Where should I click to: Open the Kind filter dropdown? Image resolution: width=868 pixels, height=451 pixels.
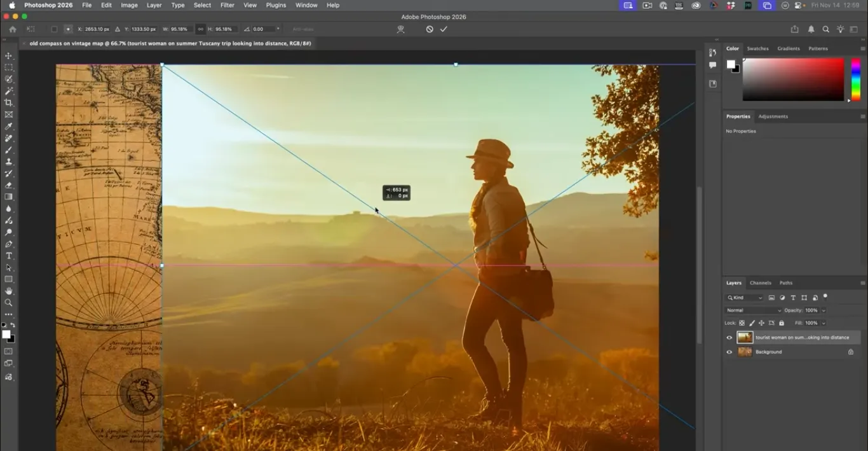point(745,298)
